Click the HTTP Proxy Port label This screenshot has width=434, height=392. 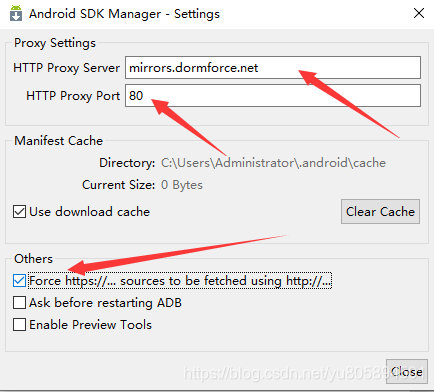click(x=73, y=96)
